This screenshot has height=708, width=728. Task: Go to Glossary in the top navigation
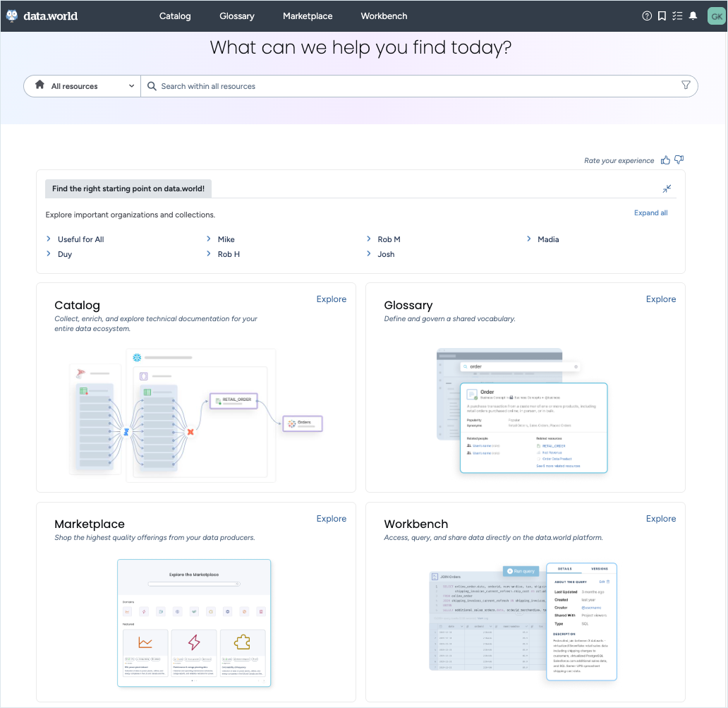pos(237,16)
